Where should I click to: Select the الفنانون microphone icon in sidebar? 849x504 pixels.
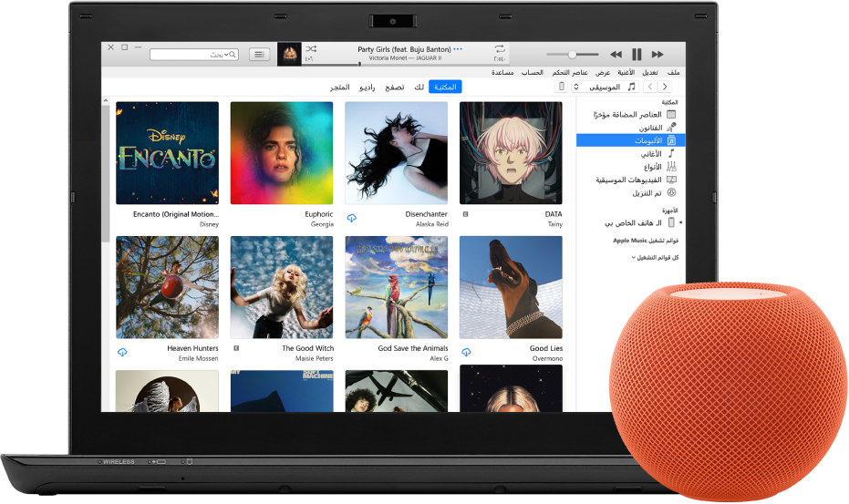pyautogui.click(x=671, y=128)
